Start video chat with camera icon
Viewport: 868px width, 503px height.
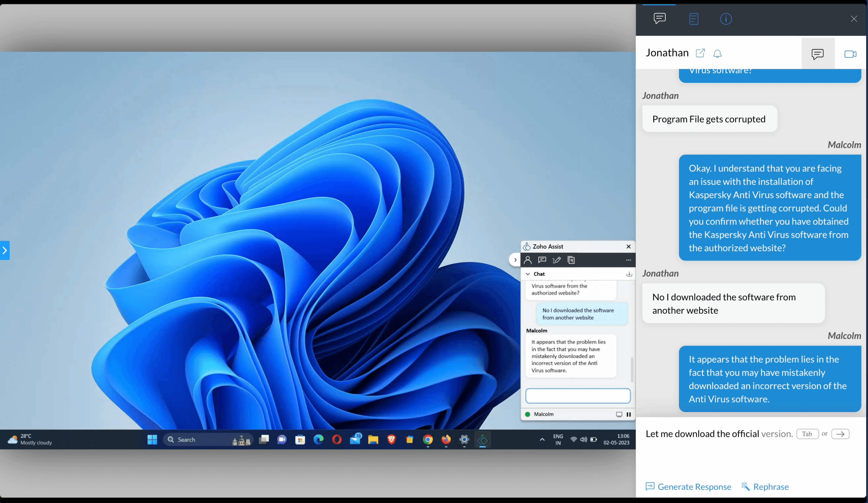pyautogui.click(x=850, y=54)
